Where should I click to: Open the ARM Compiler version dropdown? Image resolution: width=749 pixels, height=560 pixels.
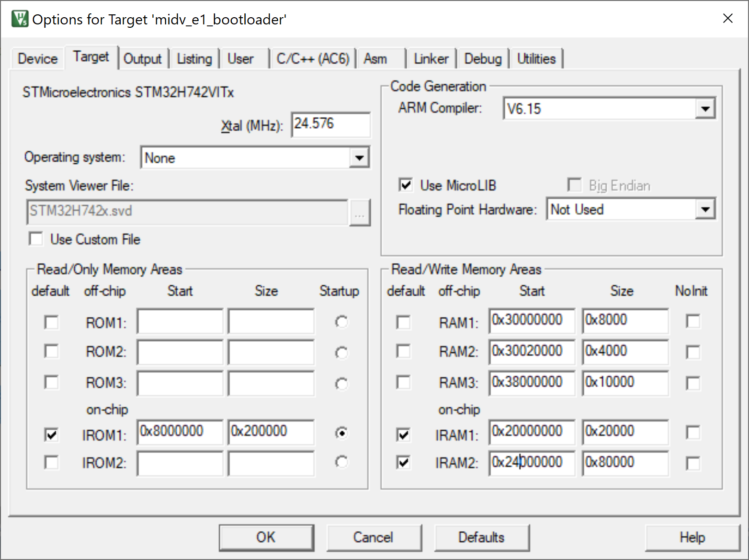[705, 109]
